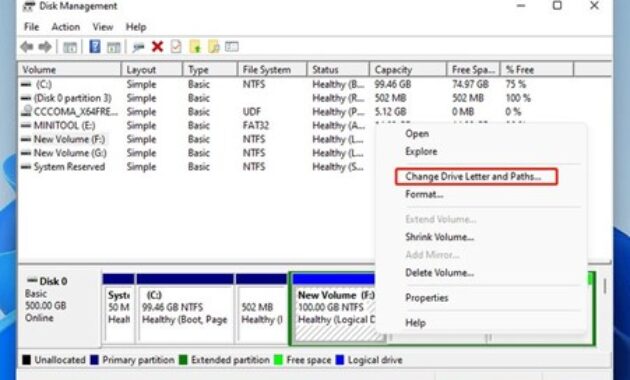Choose Format... in the context menu
Screen dimensions: 630x380
(x=424, y=194)
